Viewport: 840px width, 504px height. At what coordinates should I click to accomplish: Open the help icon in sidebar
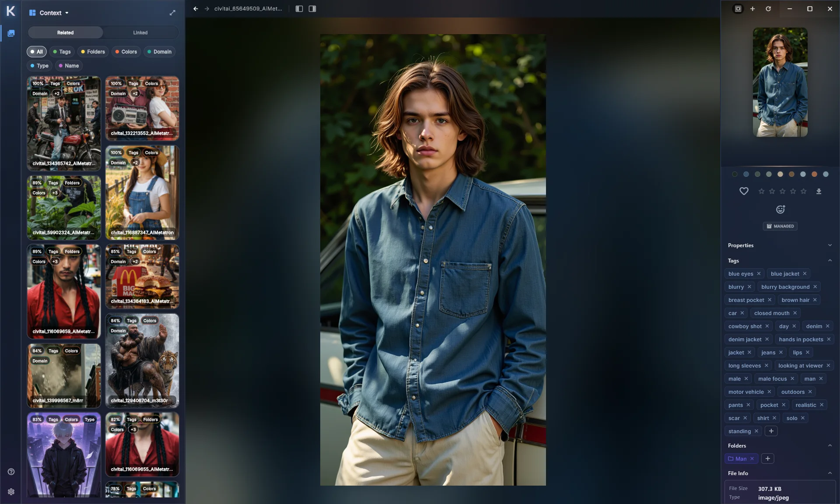point(11,472)
